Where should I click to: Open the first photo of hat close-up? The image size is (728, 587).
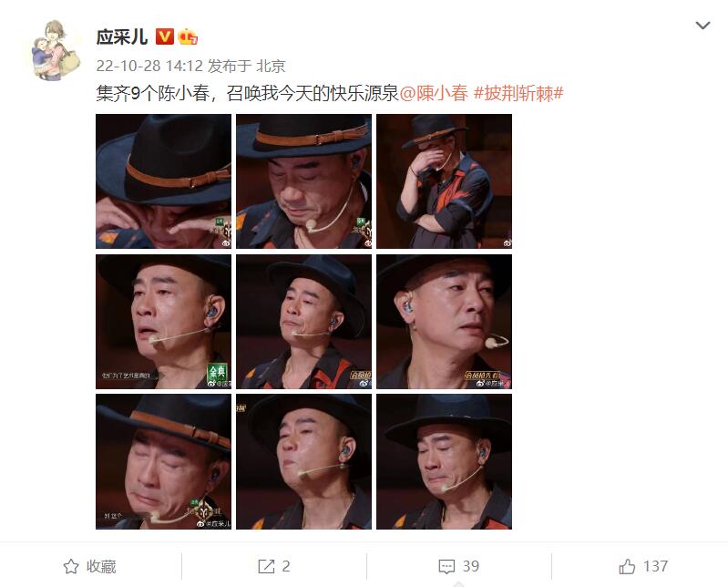pyautogui.click(x=163, y=181)
